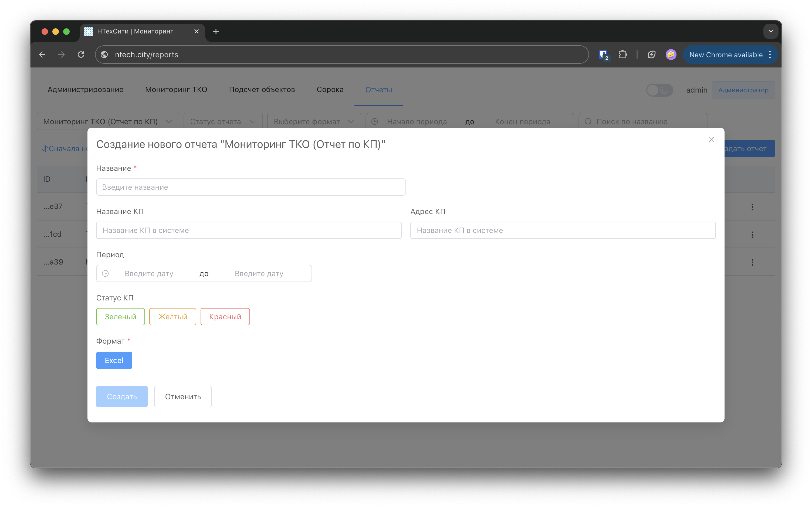Viewport: 812px width, 508px height.
Task: Click the clock icon in Период field
Action: click(x=105, y=273)
